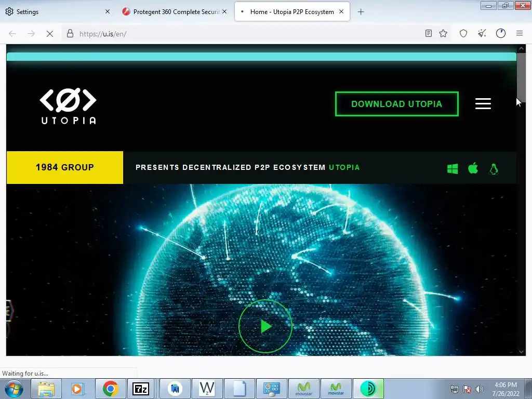Close the Protegent 360 tab
Screen dimensions: 532x399
coord(224,11)
